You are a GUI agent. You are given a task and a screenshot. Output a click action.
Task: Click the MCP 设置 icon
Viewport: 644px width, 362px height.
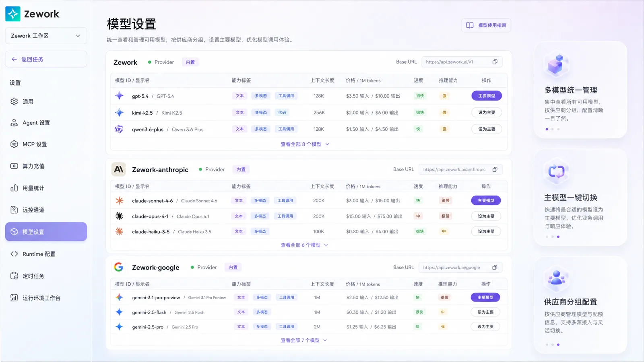14,144
